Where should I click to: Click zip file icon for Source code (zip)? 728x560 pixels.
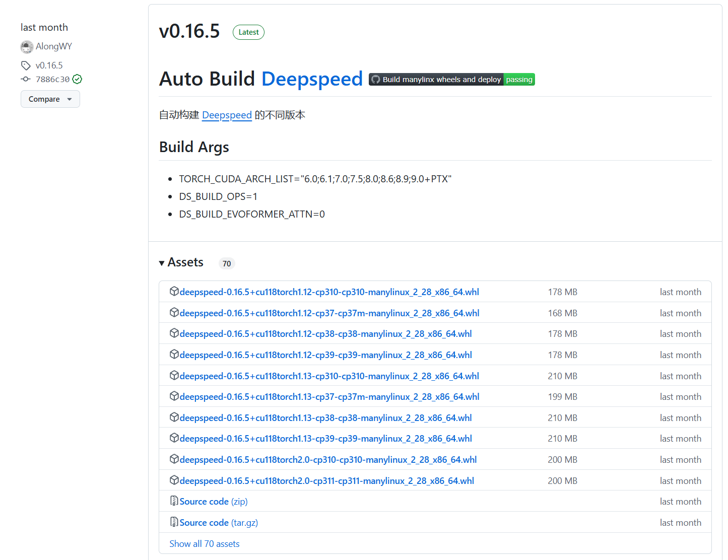tap(174, 501)
